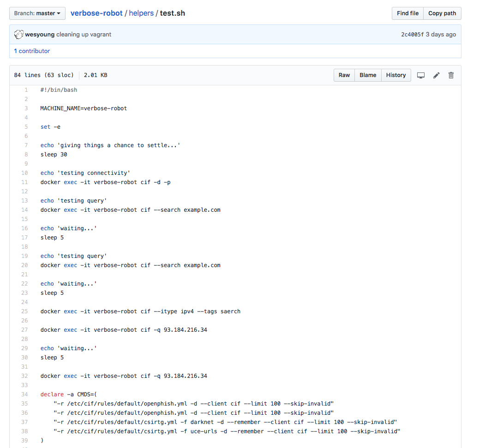Select line number 25
This screenshot has height=448, width=479.
pyautogui.click(x=24, y=311)
